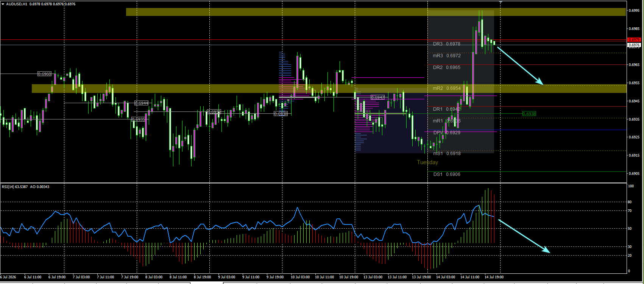This screenshot has width=644, height=284.
Task: Select the mS1 0.6918 pivot label
Action: 447,154
